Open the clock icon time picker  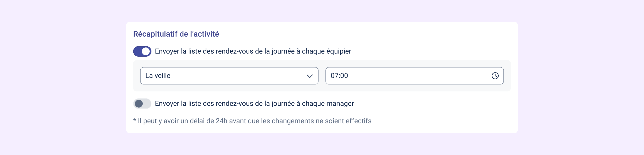pyautogui.click(x=495, y=76)
